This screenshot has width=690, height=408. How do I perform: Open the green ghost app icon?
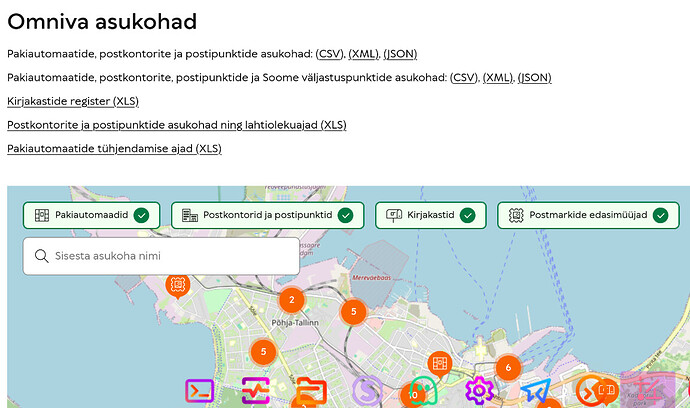coord(423,391)
